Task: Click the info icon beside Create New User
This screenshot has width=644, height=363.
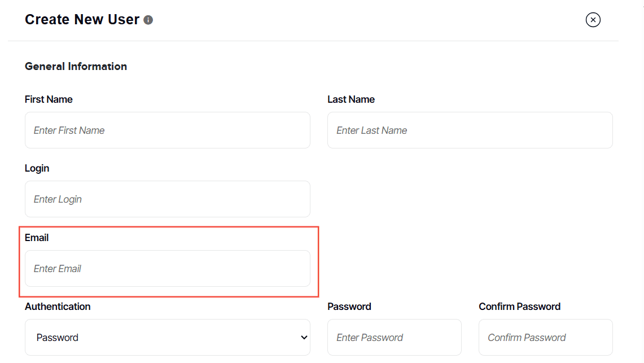Action: click(148, 20)
